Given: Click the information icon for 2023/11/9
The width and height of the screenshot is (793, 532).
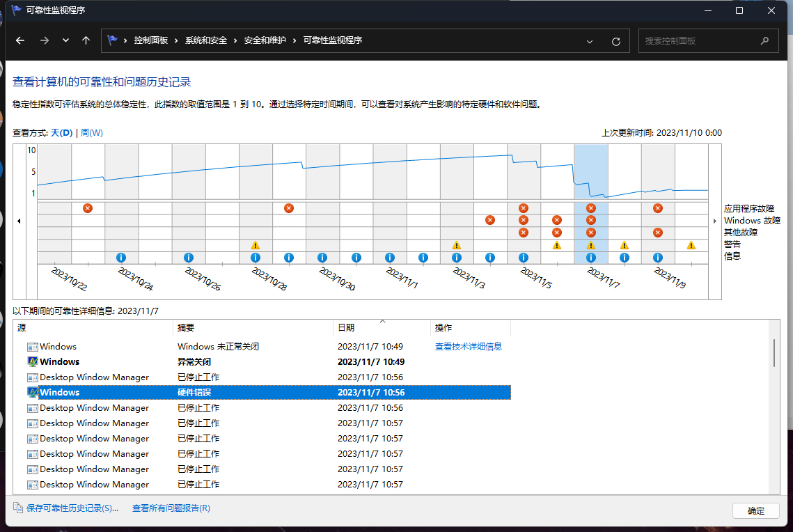Looking at the screenshot, I should 658,258.
